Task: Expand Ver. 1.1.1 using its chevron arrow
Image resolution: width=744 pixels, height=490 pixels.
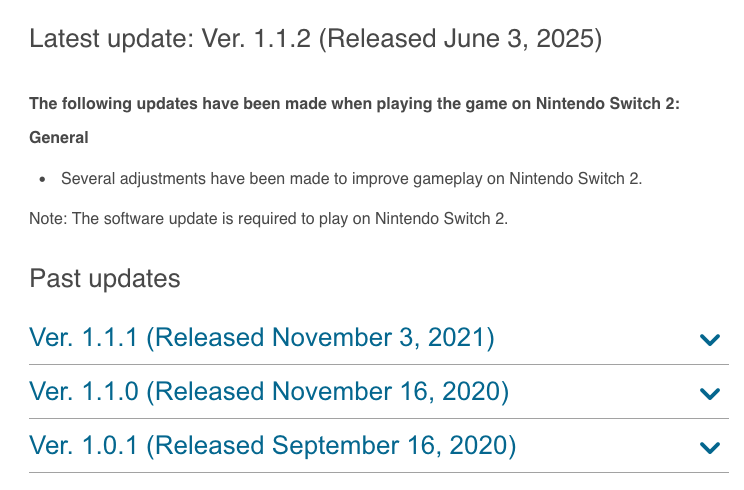Action: [x=710, y=339]
